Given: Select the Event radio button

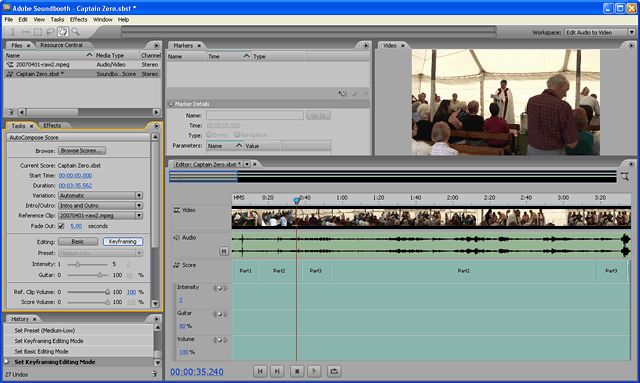Looking at the screenshot, I should (209, 135).
